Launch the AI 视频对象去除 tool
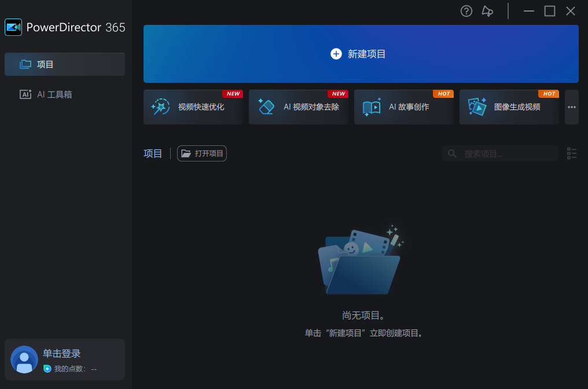Image resolution: width=588 pixels, height=389 pixels. [x=299, y=107]
